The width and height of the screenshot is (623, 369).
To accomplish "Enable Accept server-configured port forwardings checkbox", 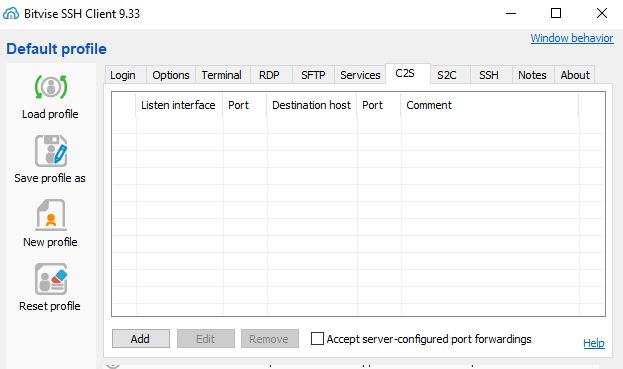I will pos(317,338).
